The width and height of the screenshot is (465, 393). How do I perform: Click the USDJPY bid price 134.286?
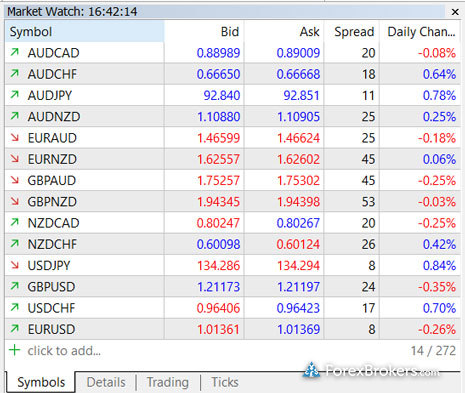point(218,266)
